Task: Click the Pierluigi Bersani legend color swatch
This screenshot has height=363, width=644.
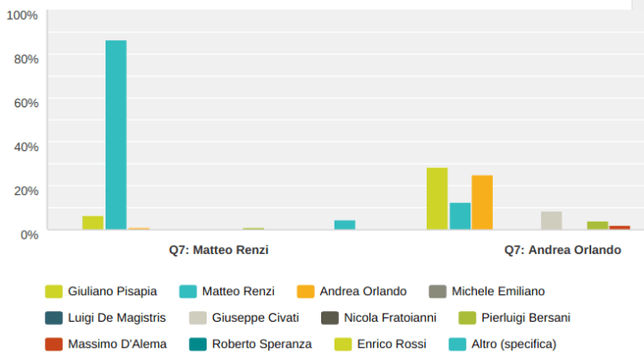Action: (466, 317)
